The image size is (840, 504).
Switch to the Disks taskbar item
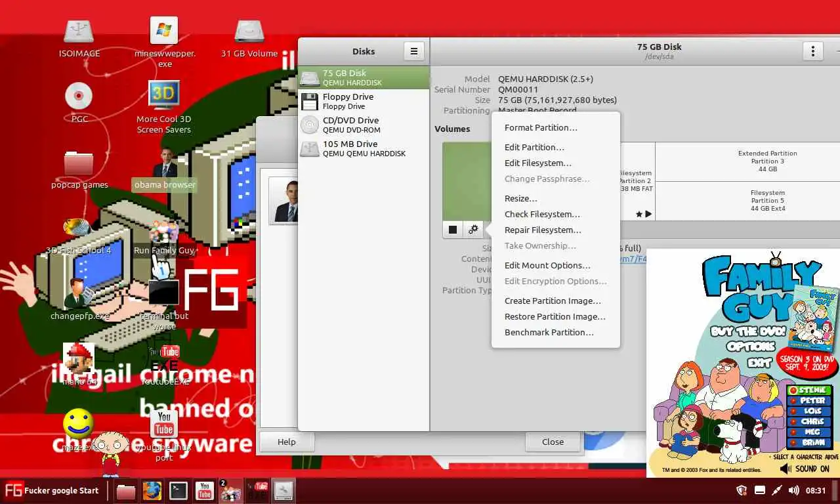coord(283,491)
